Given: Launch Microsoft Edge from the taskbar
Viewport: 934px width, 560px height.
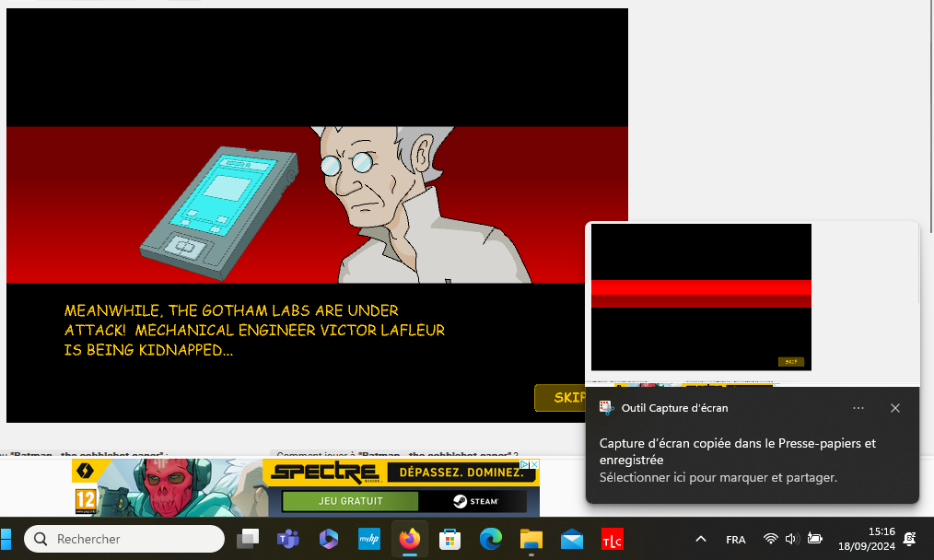Looking at the screenshot, I should point(491,539).
